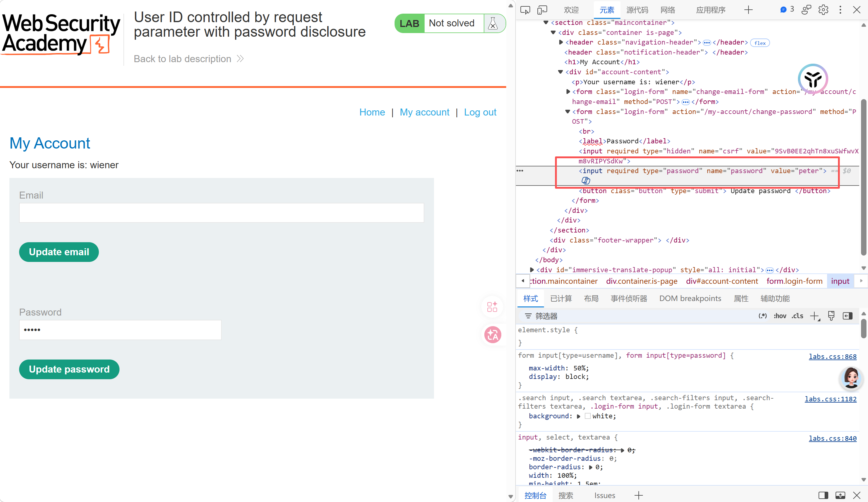This screenshot has height=502, width=868.
Task: Click into the Password input field
Action: [120, 330]
